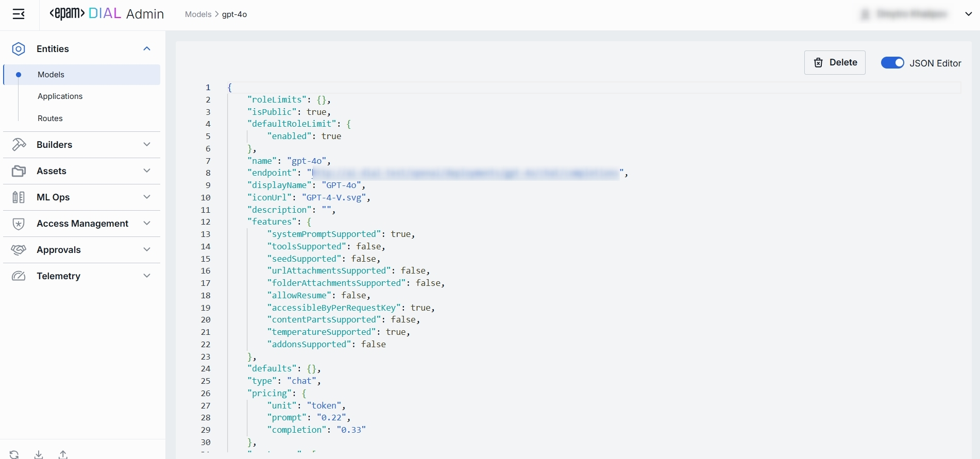Click the Access Management shield icon
This screenshot has height=459, width=980.
[19, 224]
